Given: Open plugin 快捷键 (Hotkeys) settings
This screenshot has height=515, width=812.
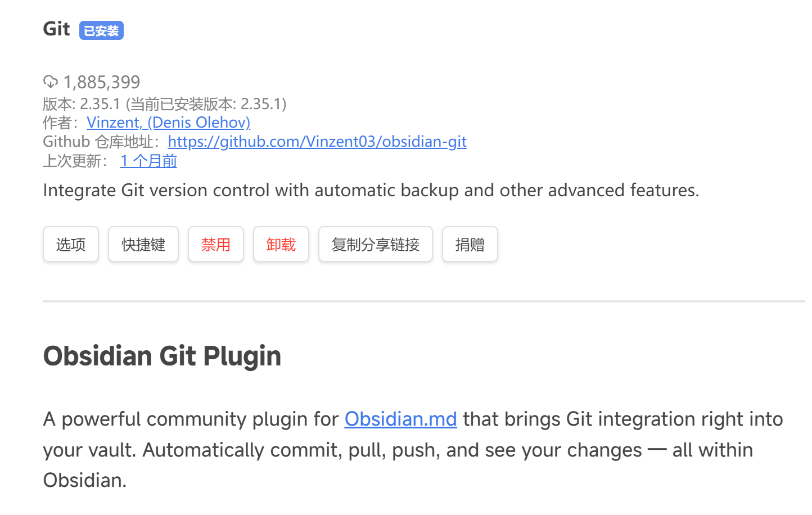Looking at the screenshot, I should (143, 245).
